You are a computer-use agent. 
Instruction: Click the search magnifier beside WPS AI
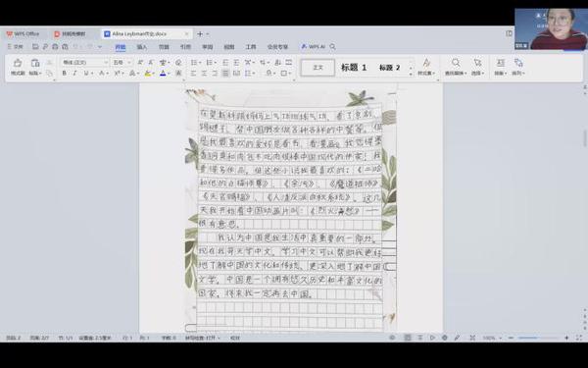332,46
